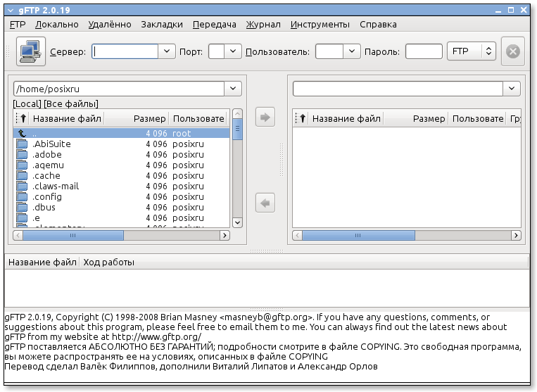Click the .claws-mail folder icon
Viewport: 537px width, 392px height.
click(23, 186)
